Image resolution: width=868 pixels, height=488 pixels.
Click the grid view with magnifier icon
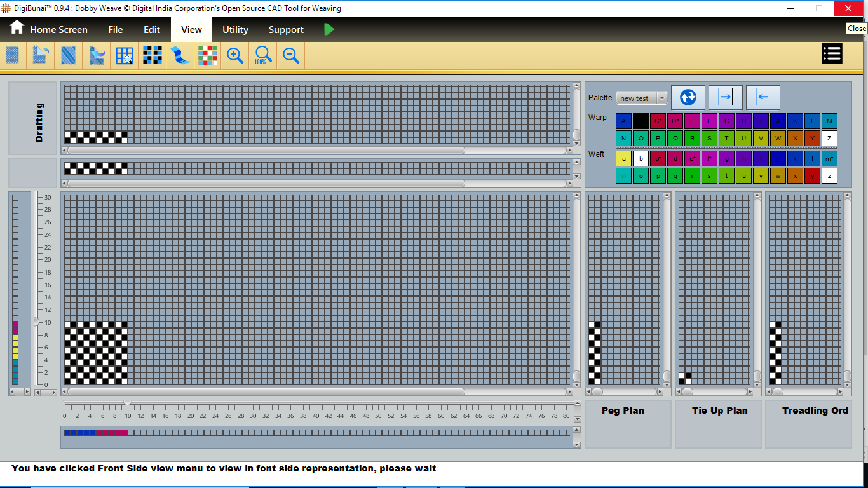tap(125, 56)
